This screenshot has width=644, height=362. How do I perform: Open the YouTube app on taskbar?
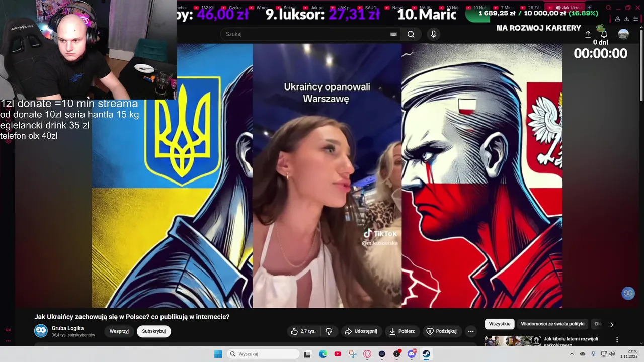(338, 354)
